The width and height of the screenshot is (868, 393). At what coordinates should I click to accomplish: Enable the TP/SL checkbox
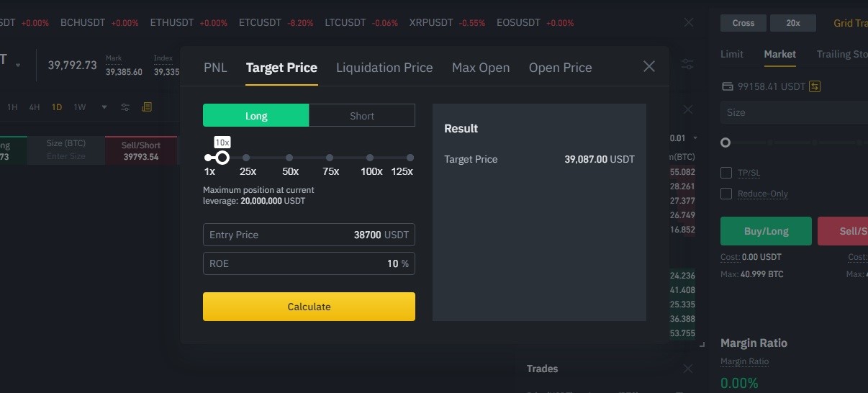[726, 173]
